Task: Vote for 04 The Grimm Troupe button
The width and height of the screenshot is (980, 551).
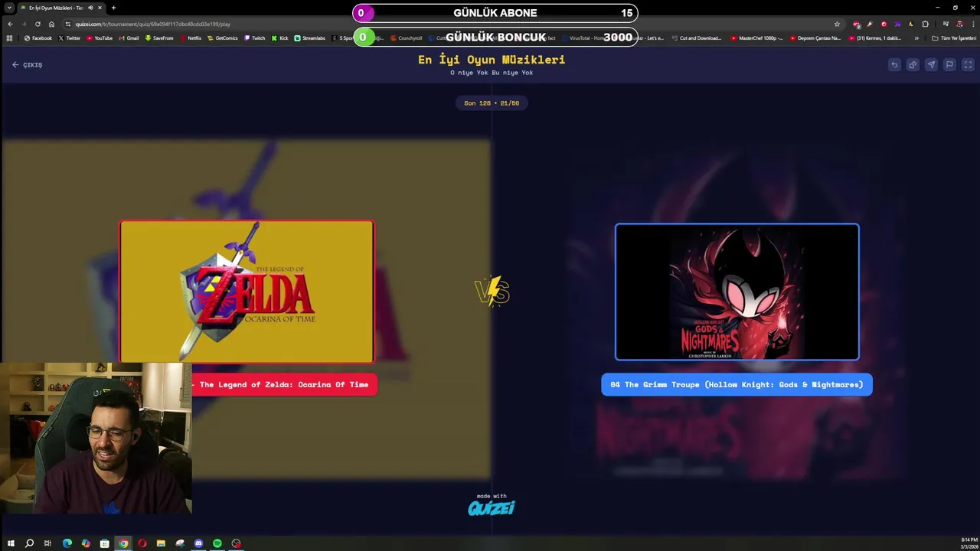Action: pyautogui.click(x=737, y=385)
